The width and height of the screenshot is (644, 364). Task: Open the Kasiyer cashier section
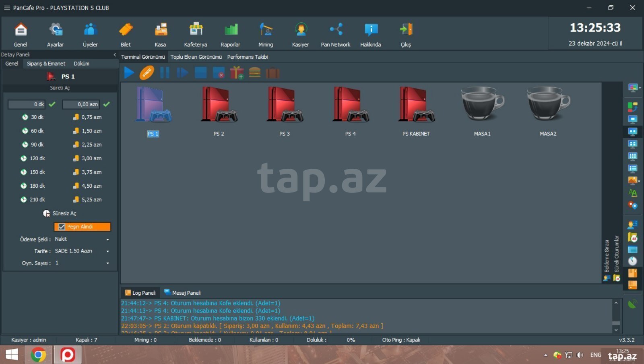[300, 35]
